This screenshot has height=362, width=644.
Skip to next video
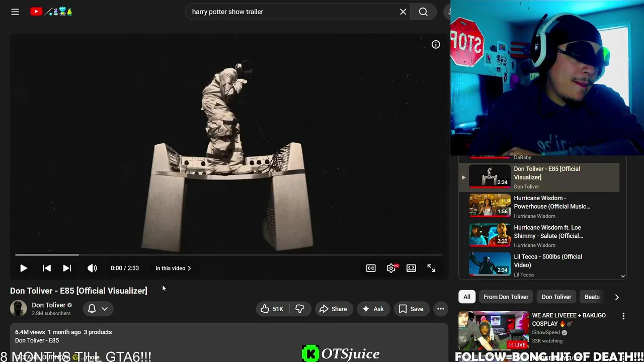click(x=67, y=268)
